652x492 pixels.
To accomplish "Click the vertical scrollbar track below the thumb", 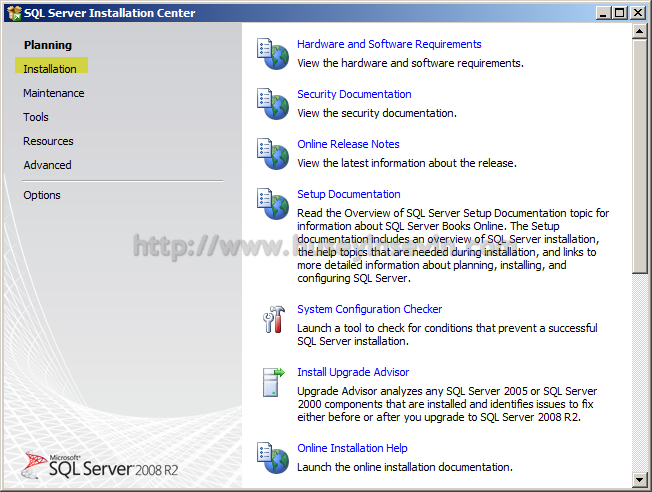I will pyautogui.click(x=639, y=373).
